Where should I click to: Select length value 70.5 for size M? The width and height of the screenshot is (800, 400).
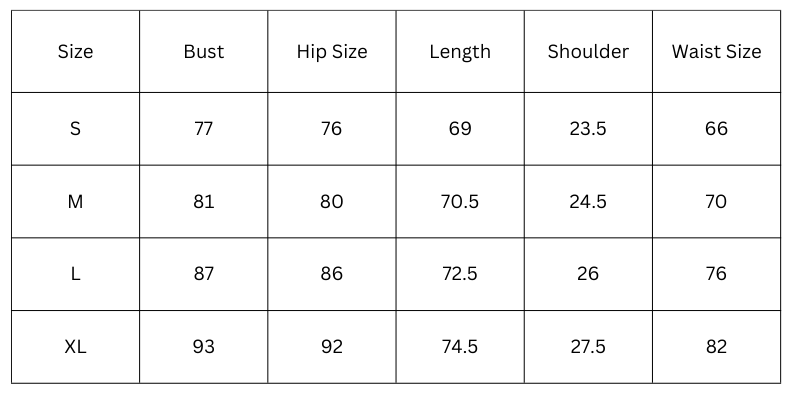click(460, 202)
